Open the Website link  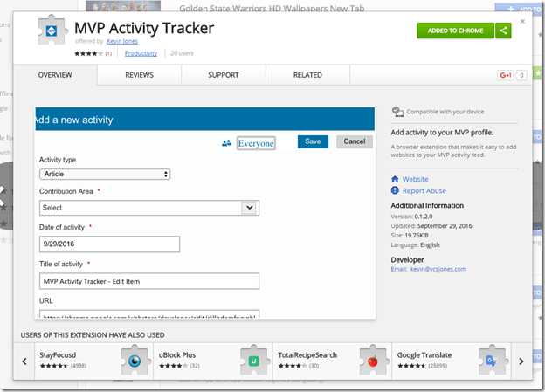[x=415, y=179]
